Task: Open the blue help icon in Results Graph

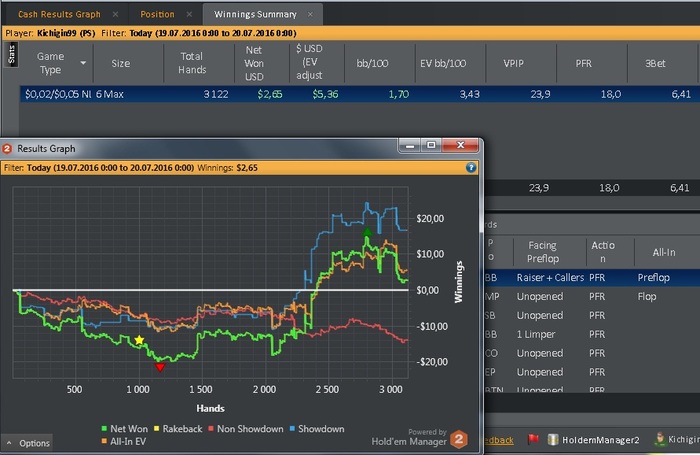Action: click(471, 167)
